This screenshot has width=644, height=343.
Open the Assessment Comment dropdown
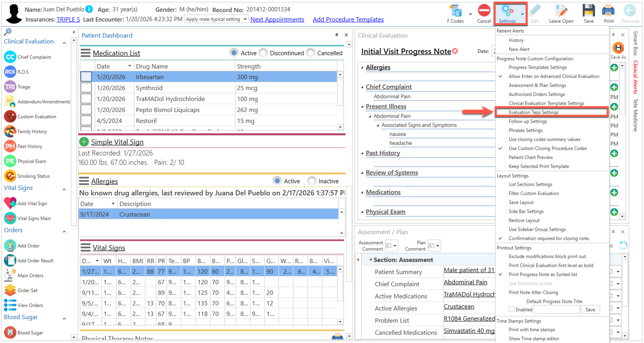395,246
